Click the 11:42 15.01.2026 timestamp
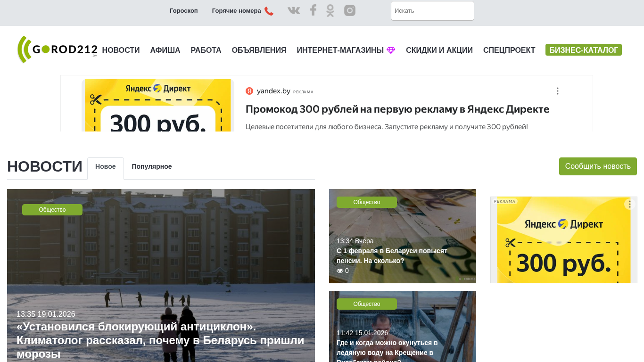 coord(362,333)
